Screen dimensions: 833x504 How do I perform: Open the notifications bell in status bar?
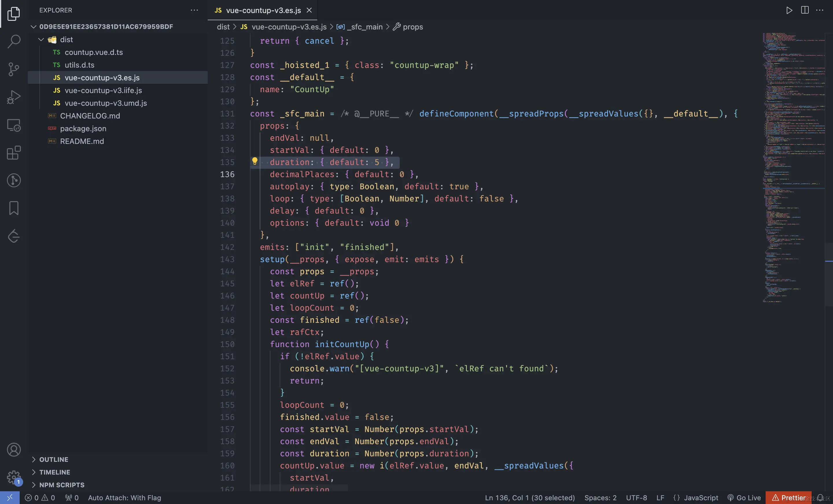pos(821,498)
